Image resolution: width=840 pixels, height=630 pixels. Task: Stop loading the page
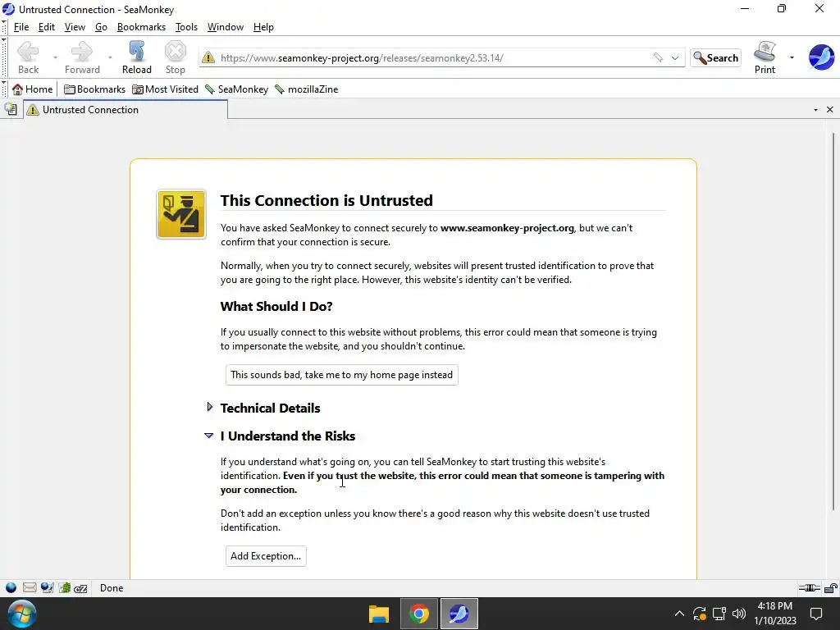pyautogui.click(x=176, y=58)
